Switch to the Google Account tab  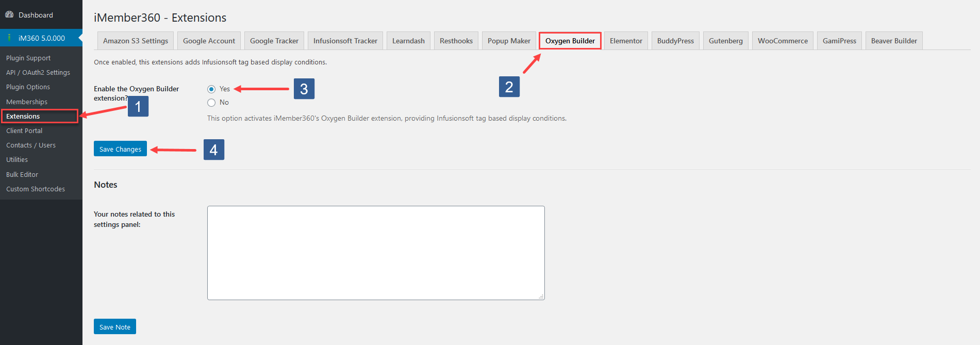click(x=209, y=41)
